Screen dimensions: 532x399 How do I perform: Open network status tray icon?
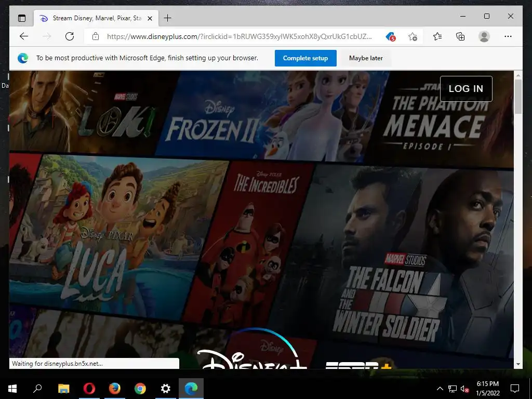[453, 389]
